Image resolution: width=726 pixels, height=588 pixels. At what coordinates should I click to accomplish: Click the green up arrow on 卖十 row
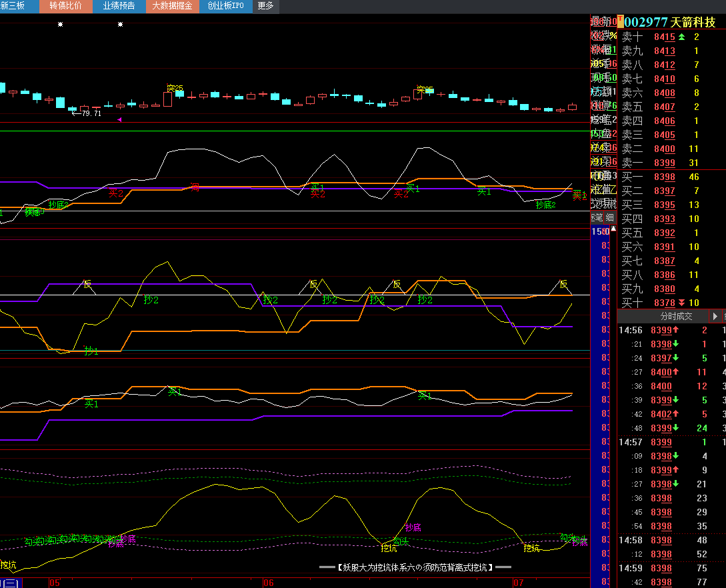point(681,37)
